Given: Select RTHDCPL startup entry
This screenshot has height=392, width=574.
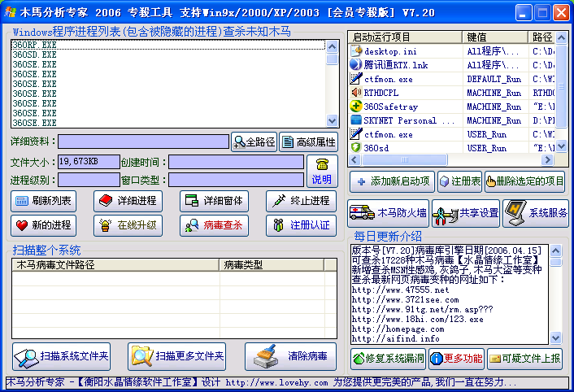Looking at the screenshot, I should point(452,93).
